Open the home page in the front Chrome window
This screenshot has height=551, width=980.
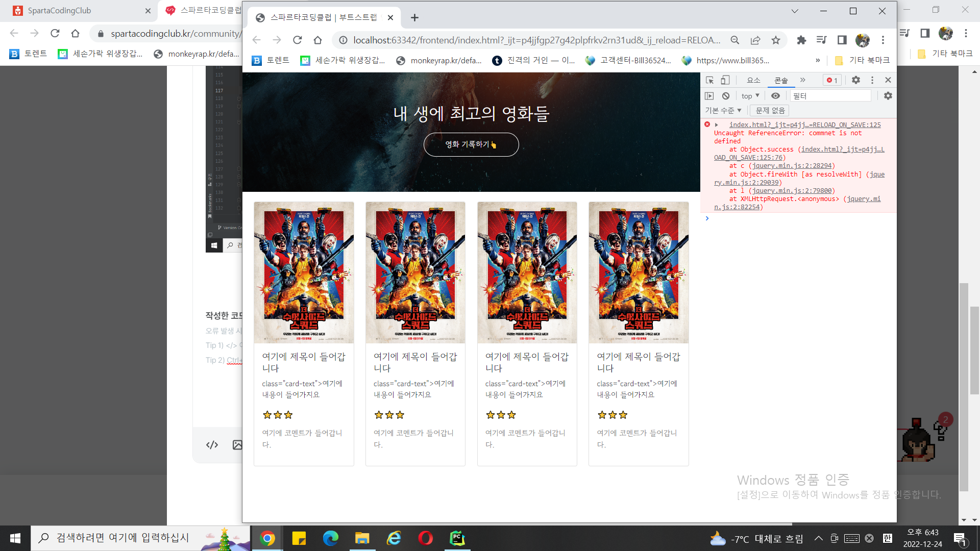[x=317, y=40]
